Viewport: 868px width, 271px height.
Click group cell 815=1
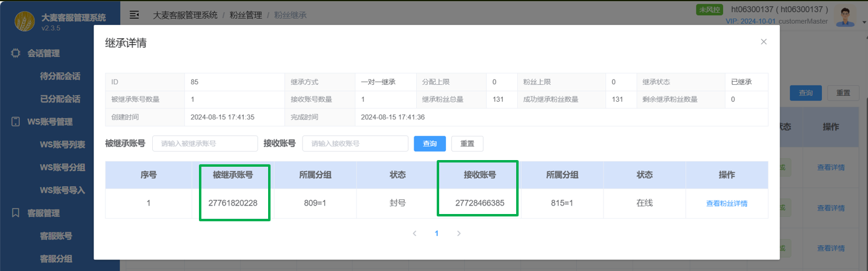[x=562, y=203]
